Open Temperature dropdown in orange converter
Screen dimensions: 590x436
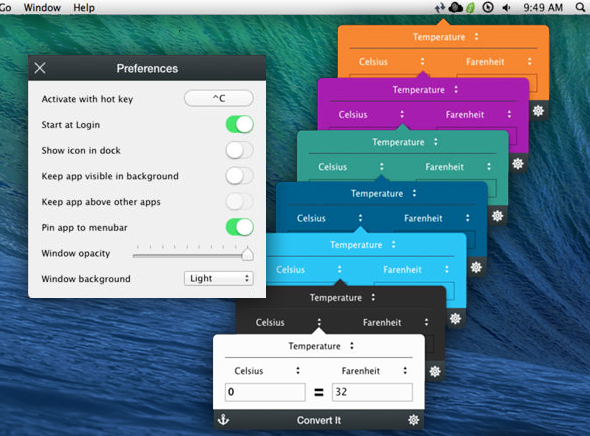click(446, 37)
